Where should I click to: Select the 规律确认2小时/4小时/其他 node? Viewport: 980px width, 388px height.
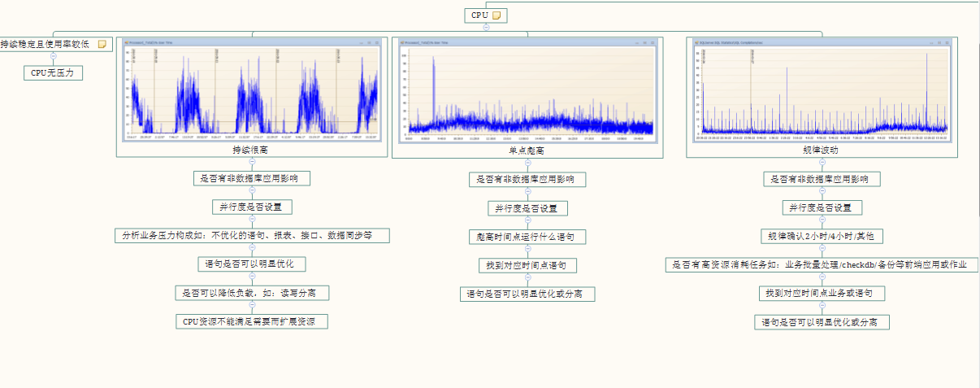click(x=822, y=237)
